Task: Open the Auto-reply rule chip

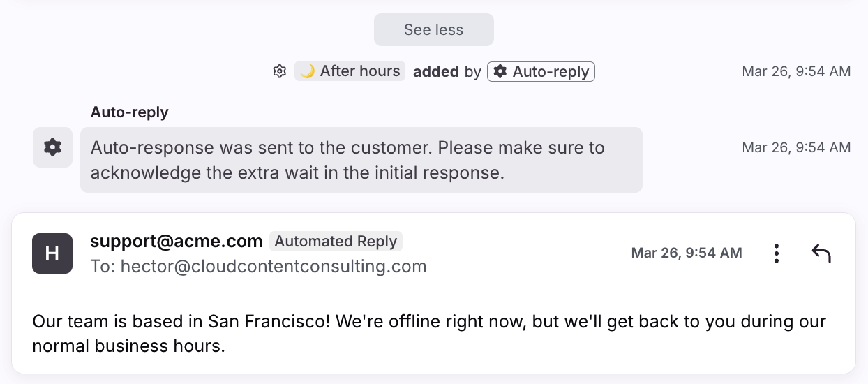Action: (541, 71)
